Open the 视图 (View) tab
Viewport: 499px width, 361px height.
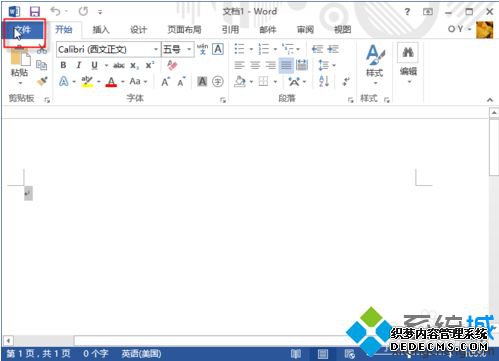[x=343, y=30]
